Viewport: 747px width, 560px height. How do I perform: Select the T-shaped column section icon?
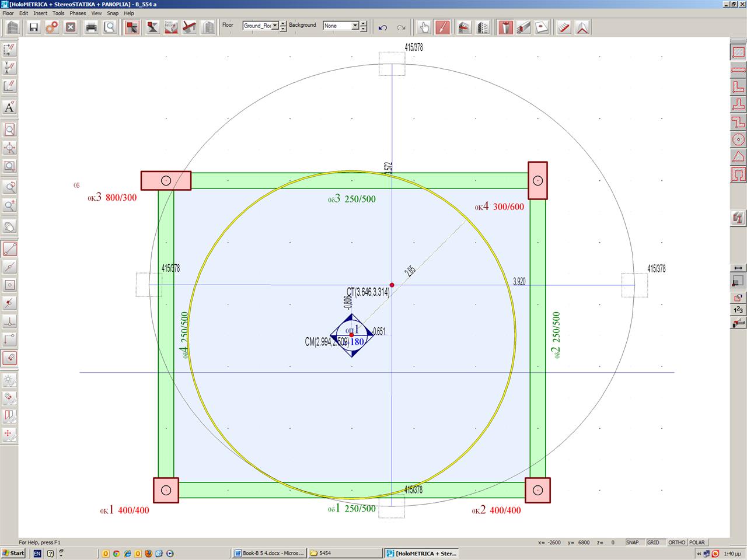(x=738, y=104)
